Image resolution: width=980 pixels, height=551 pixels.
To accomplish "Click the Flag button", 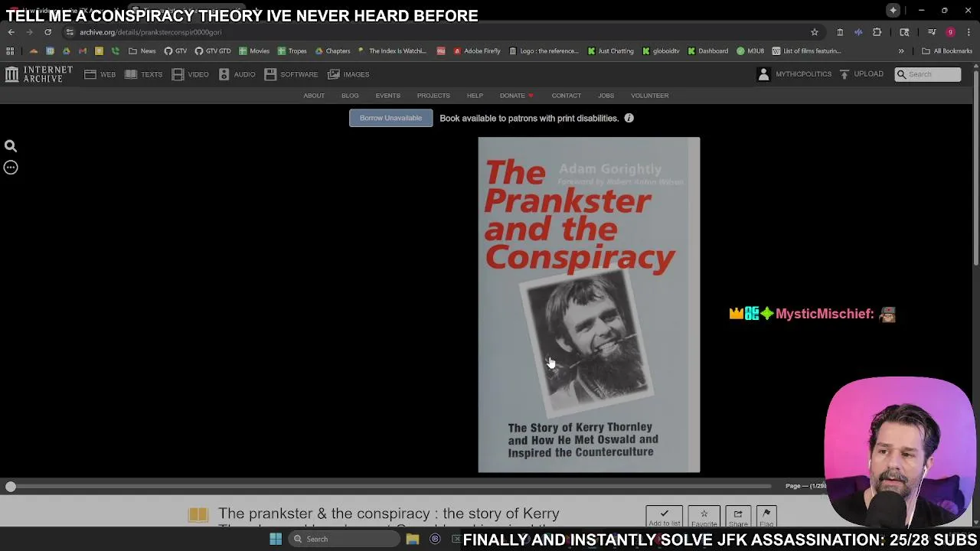I will 766,517.
